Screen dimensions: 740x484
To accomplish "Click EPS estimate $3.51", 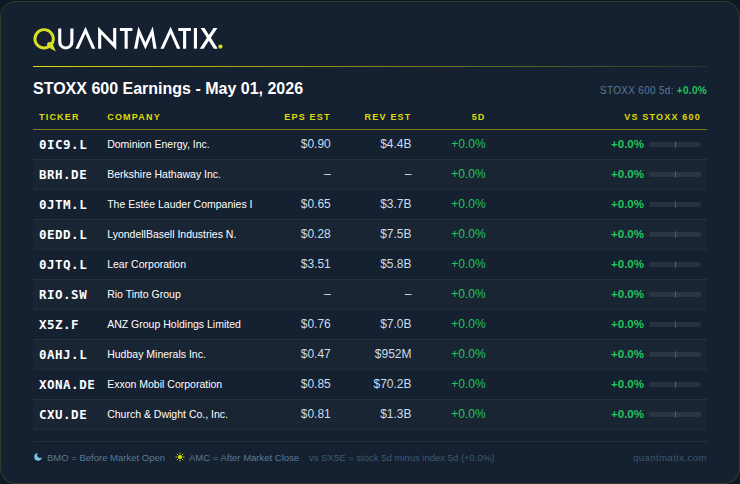I will [315, 264].
